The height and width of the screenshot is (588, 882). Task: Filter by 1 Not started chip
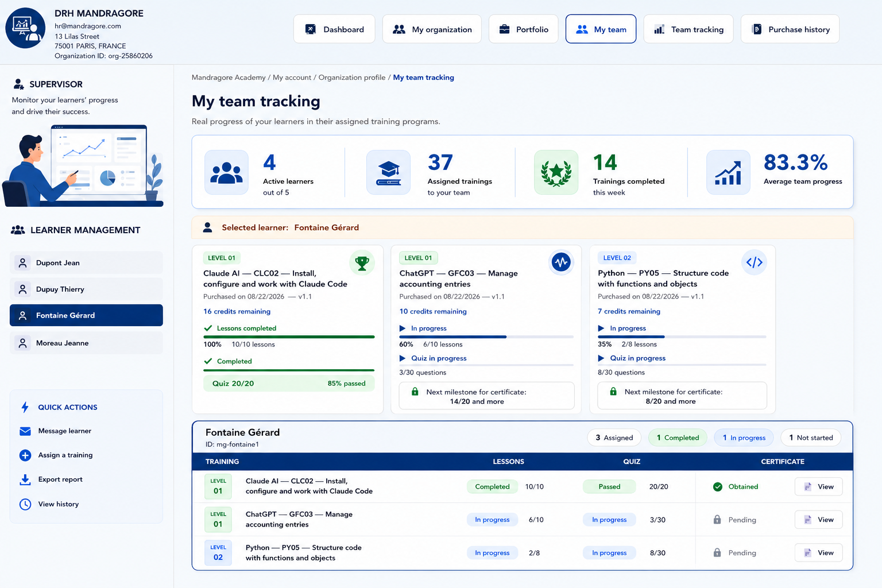click(811, 438)
